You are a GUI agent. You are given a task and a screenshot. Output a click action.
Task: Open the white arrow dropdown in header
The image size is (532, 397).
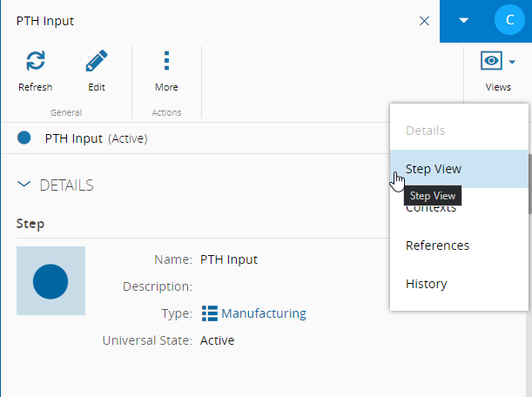pyautogui.click(x=464, y=20)
